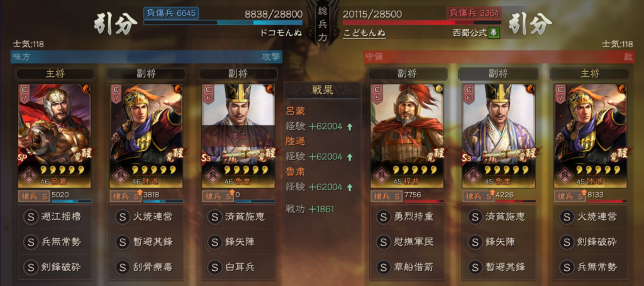Click the こどもんぬ player name link
Viewport: 644px width, 286px height.
[364, 33]
